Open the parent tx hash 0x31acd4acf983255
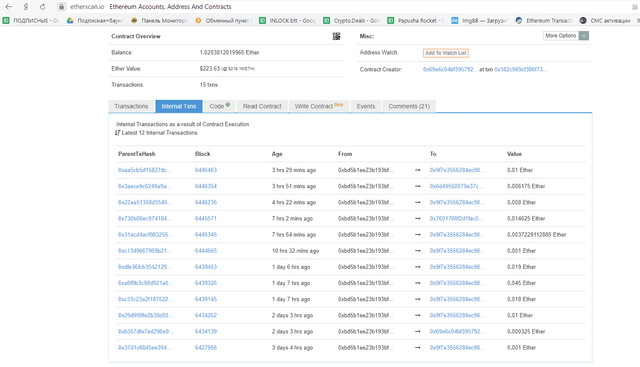The width and height of the screenshot is (640, 367). click(x=145, y=235)
